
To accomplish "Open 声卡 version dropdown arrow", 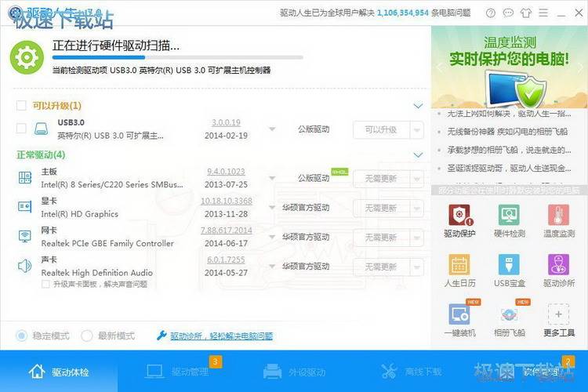I will coord(272,266).
